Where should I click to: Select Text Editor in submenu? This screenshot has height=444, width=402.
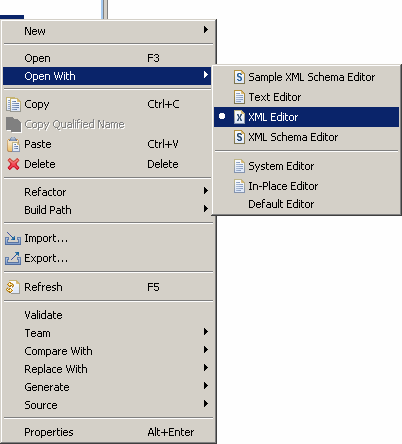(x=306, y=97)
